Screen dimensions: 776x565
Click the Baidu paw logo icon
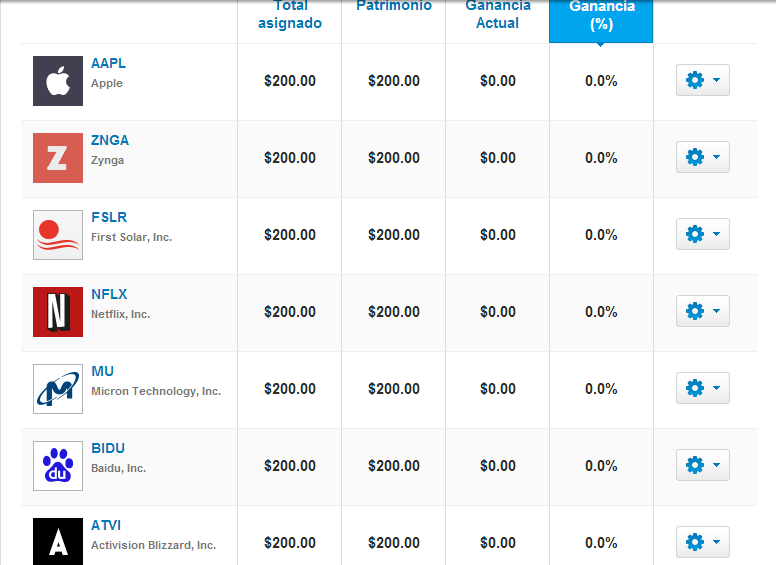point(58,466)
